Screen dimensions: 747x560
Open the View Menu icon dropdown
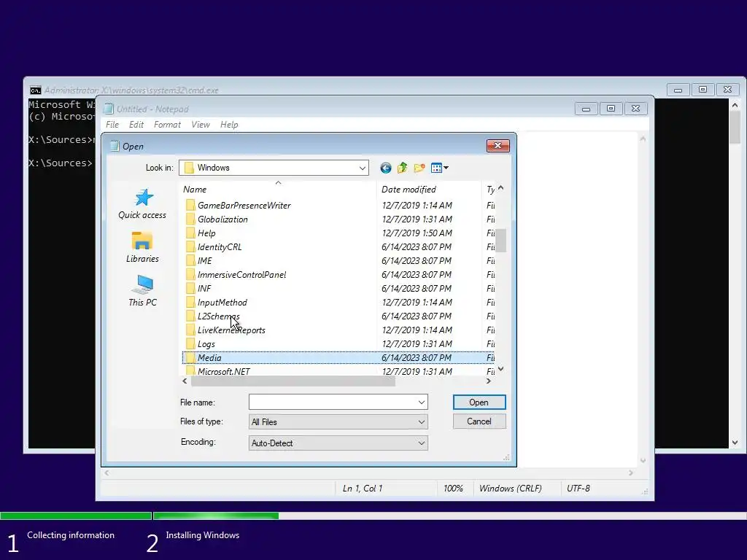[x=439, y=168]
